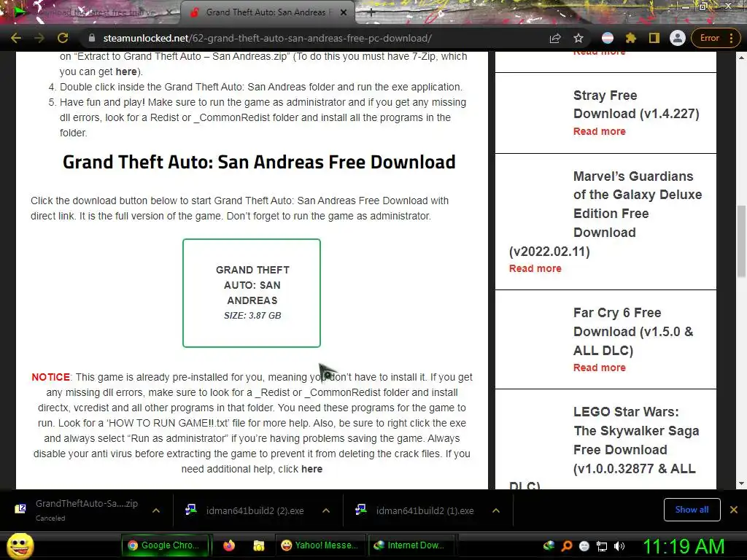Bookmark this page with the star
Screen dimensions: 747x560
[578, 38]
